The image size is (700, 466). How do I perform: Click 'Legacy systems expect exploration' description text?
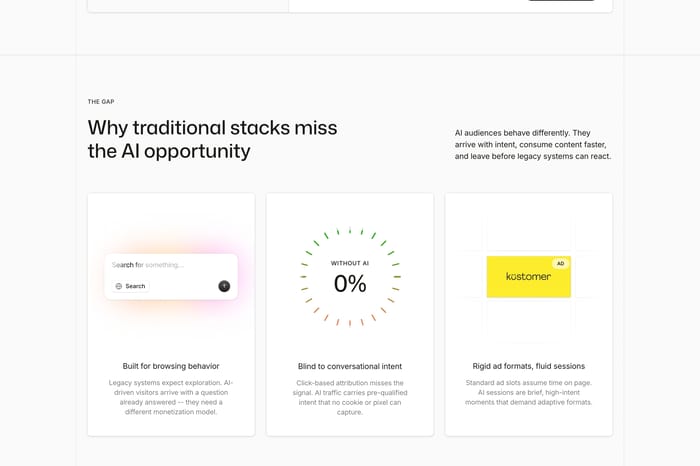point(171,397)
